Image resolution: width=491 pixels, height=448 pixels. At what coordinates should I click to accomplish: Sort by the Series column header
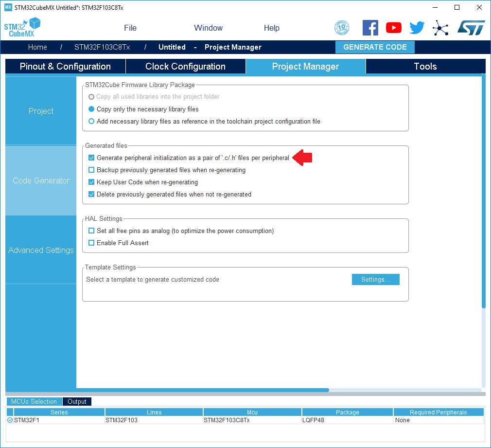(x=59, y=412)
